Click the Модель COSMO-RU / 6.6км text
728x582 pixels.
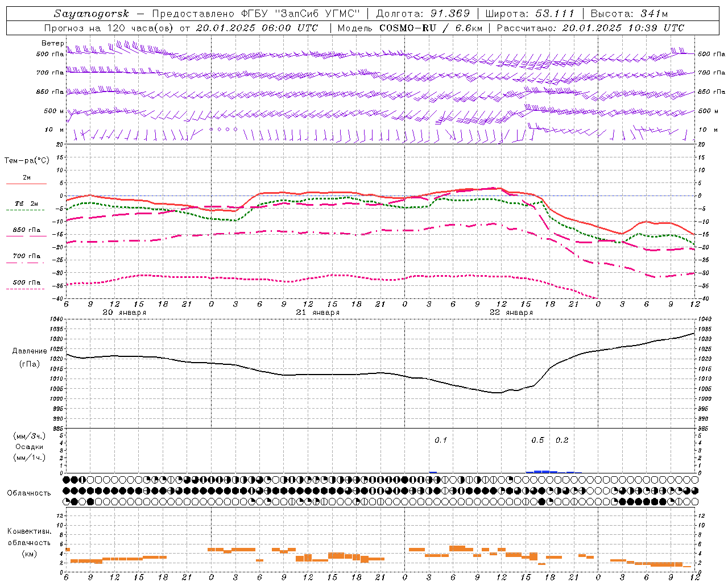tap(409, 28)
